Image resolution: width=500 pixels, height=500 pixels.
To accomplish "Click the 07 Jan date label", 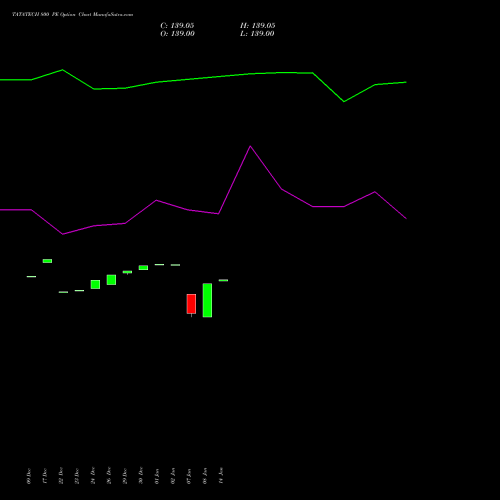I will click(189, 476).
